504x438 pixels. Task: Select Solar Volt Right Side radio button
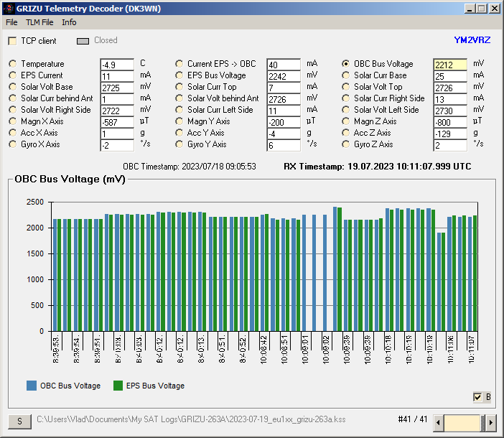pos(12,110)
